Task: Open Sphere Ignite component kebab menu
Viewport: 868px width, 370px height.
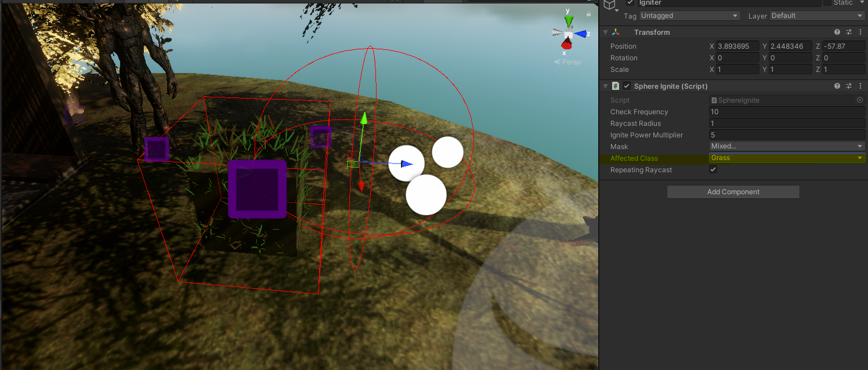Action: pyautogui.click(x=860, y=86)
